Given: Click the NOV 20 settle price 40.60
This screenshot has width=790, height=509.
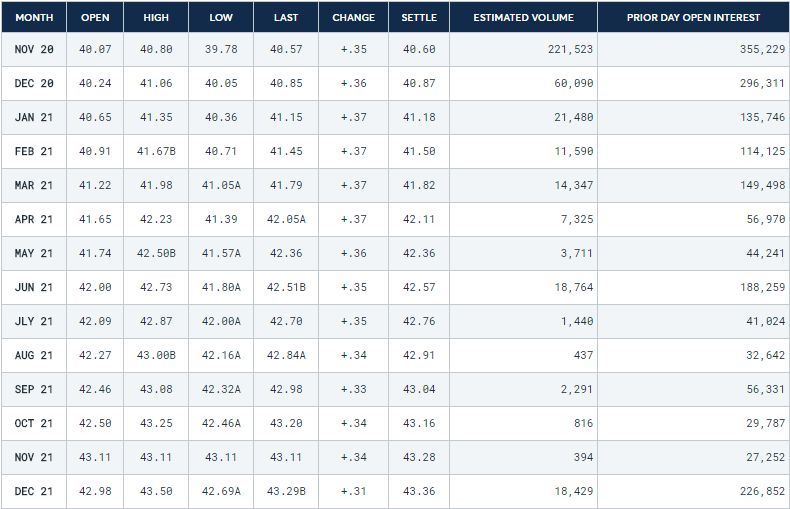Looking at the screenshot, I should (x=419, y=50).
